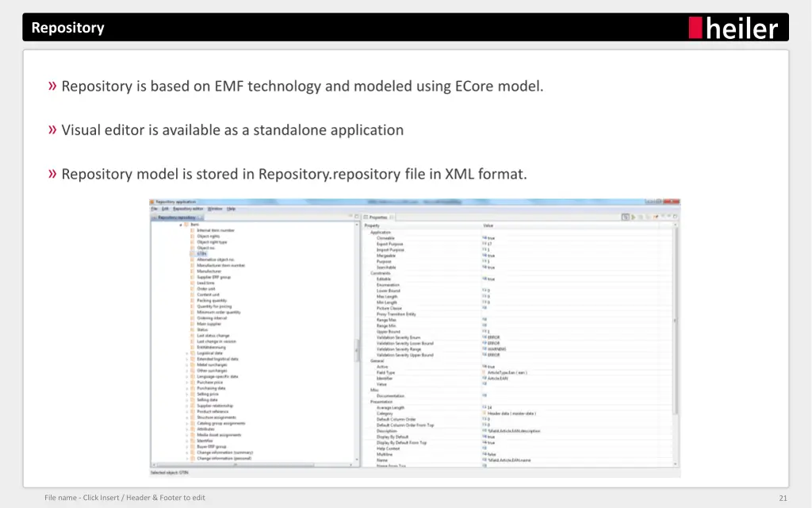Select the Cloneable property row

coord(518,238)
